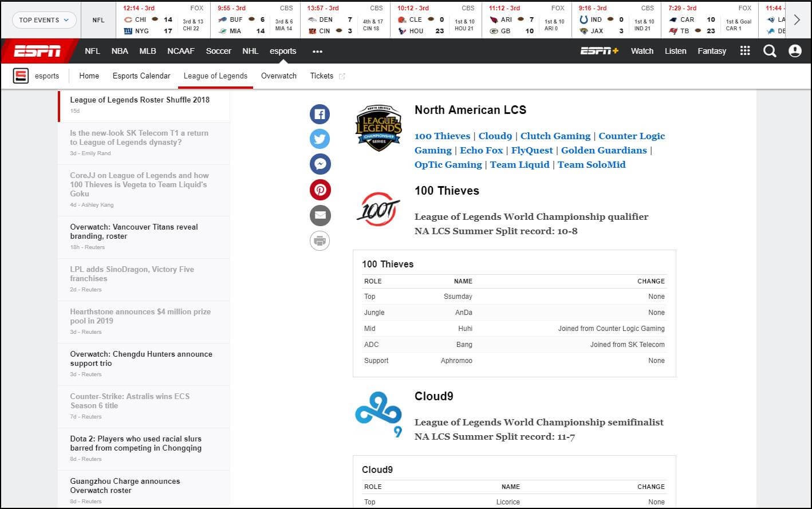This screenshot has height=509, width=812.
Task: Share via Messenger icon
Action: point(320,164)
